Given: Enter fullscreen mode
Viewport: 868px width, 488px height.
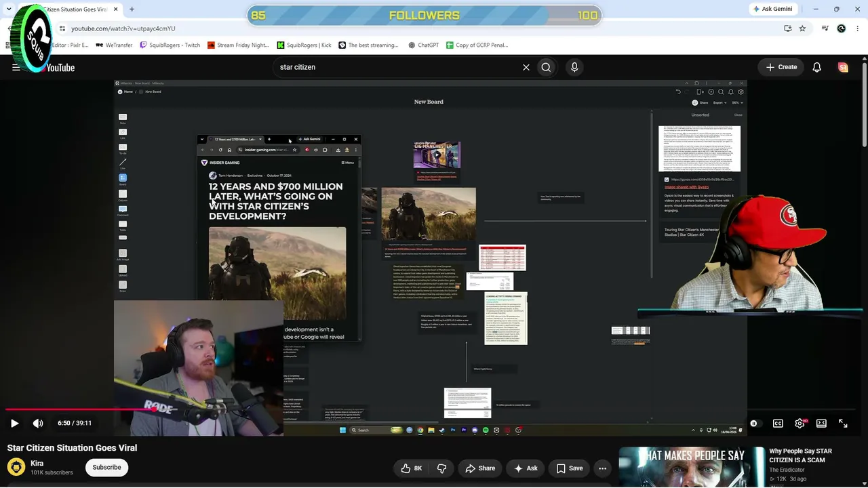Looking at the screenshot, I should tap(843, 423).
